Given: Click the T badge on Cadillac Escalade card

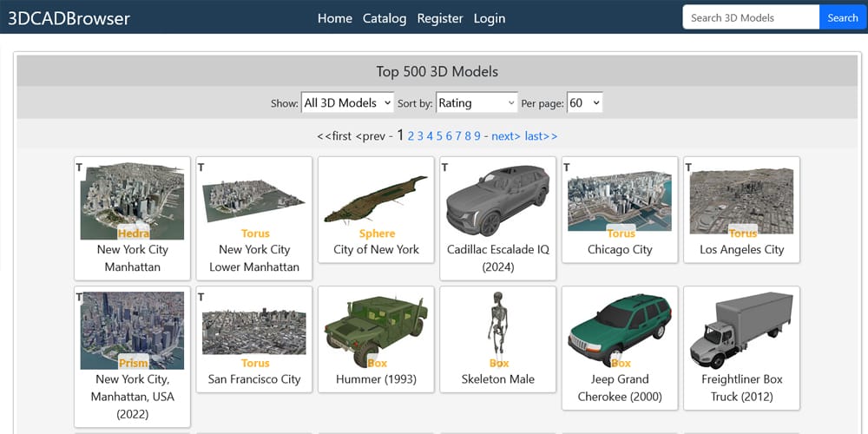Looking at the screenshot, I should (x=445, y=168).
